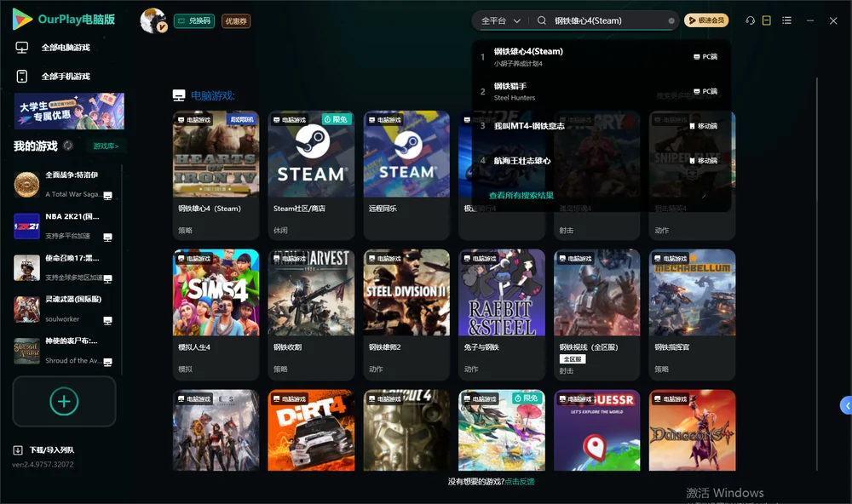Click 全区服 tag on 钢铁视线
The width and height of the screenshot is (852, 504).
click(573, 359)
